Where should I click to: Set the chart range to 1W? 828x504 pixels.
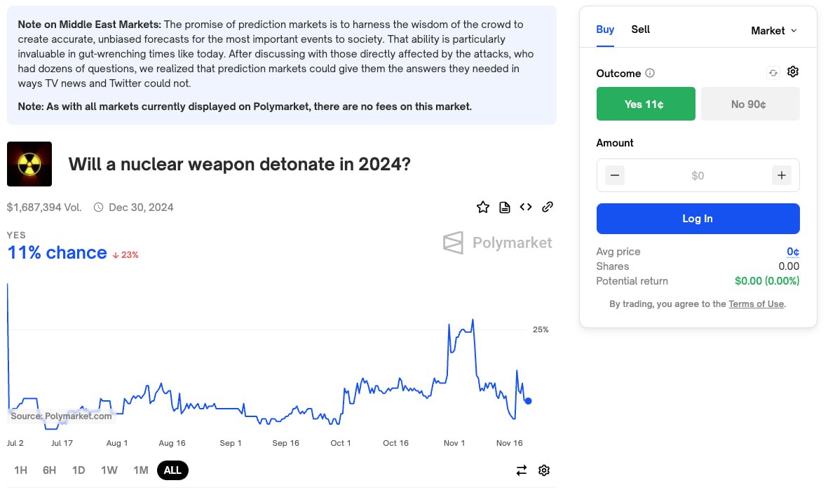pos(109,470)
